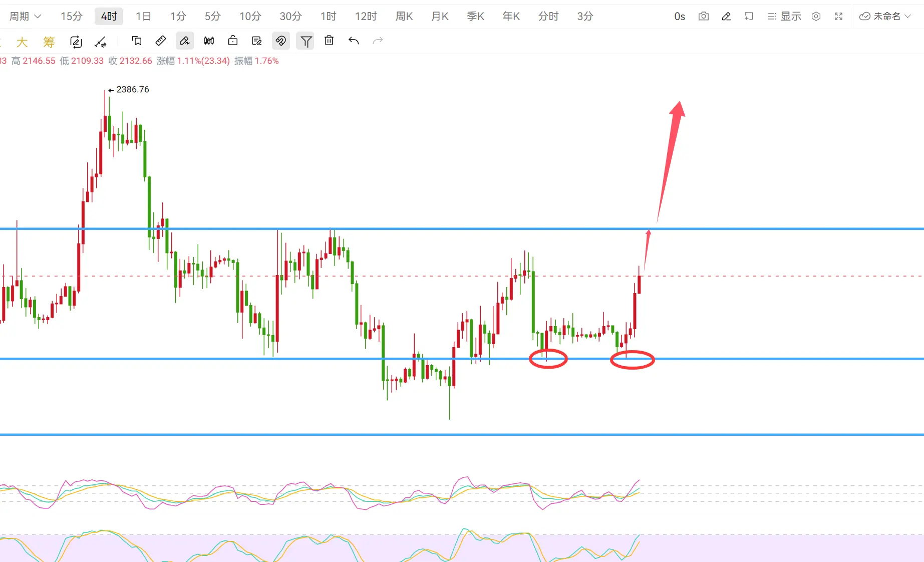Viewport: 924px width, 562px height.
Task: Switch to the 15分 timeframe
Action: pyautogui.click(x=72, y=17)
